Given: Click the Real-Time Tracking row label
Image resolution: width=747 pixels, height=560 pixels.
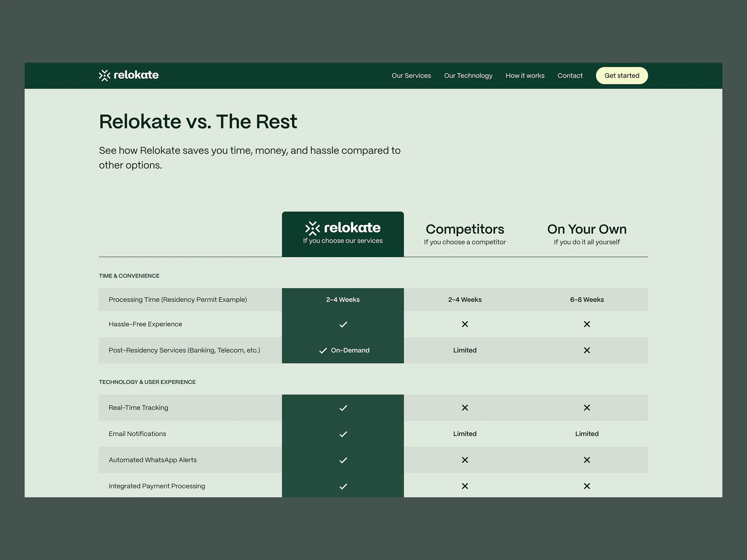Looking at the screenshot, I should click(x=139, y=408).
